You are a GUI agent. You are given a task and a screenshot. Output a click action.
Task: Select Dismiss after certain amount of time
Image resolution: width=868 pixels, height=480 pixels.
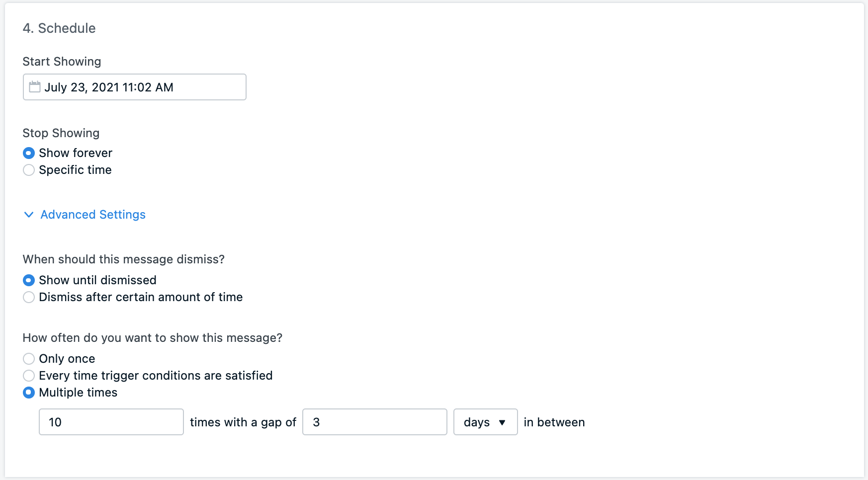29,297
